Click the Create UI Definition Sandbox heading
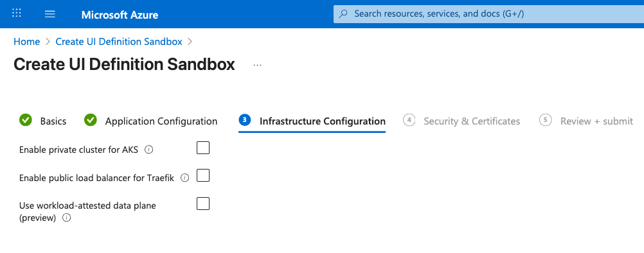The image size is (644, 253). coord(124,65)
